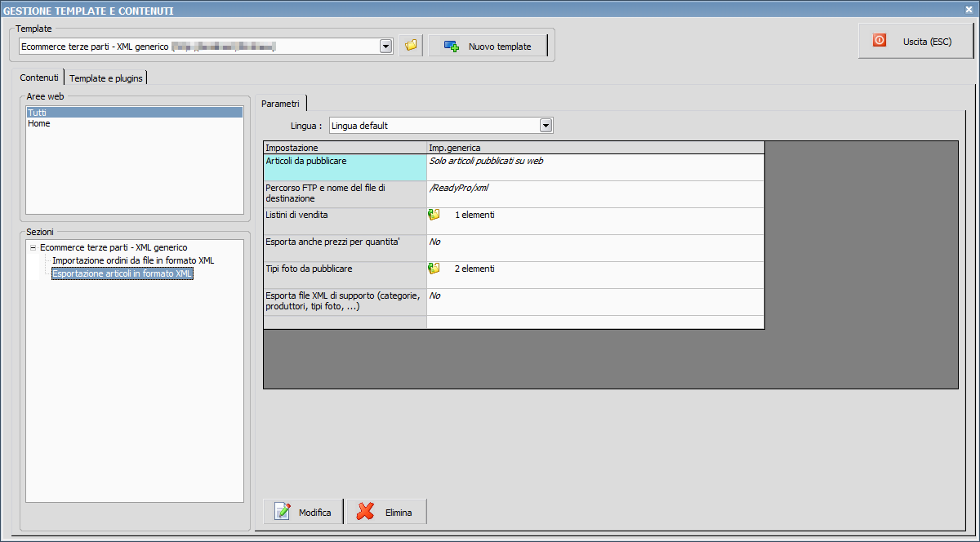Click the Listini di vendita setting cell
The height and width of the screenshot is (542, 980).
(x=345, y=221)
